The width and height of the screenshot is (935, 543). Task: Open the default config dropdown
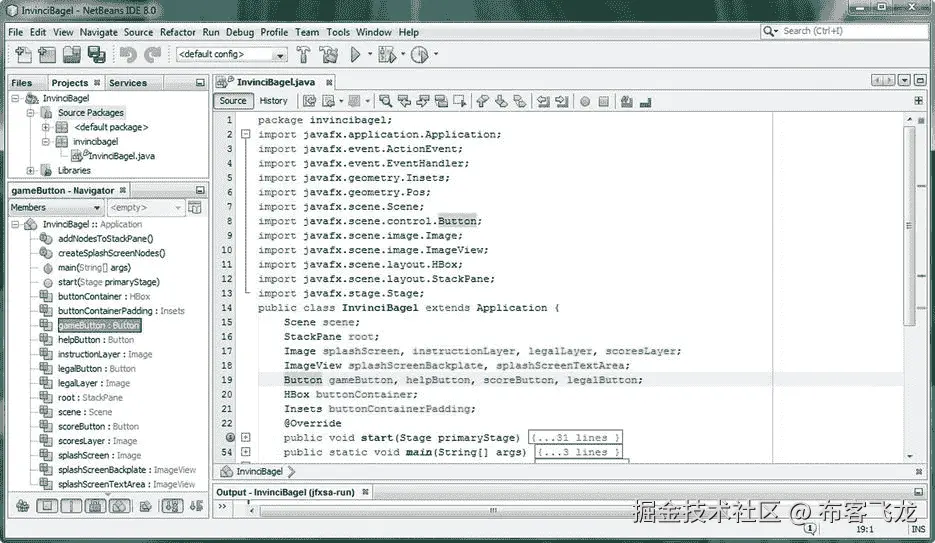click(280, 55)
